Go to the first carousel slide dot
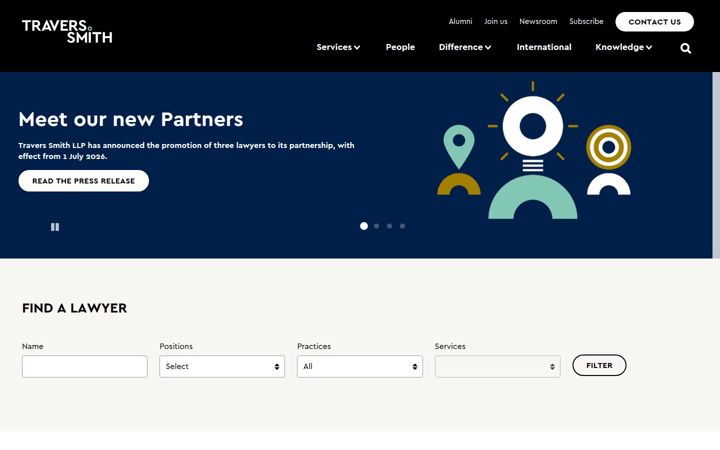Screen dimensions: 720x450 click(x=364, y=226)
